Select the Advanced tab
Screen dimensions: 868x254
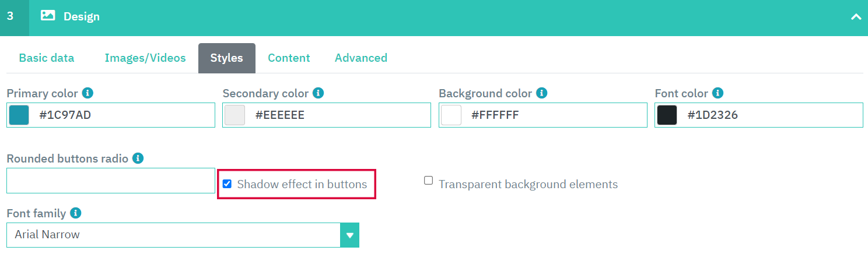click(x=361, y=58)
